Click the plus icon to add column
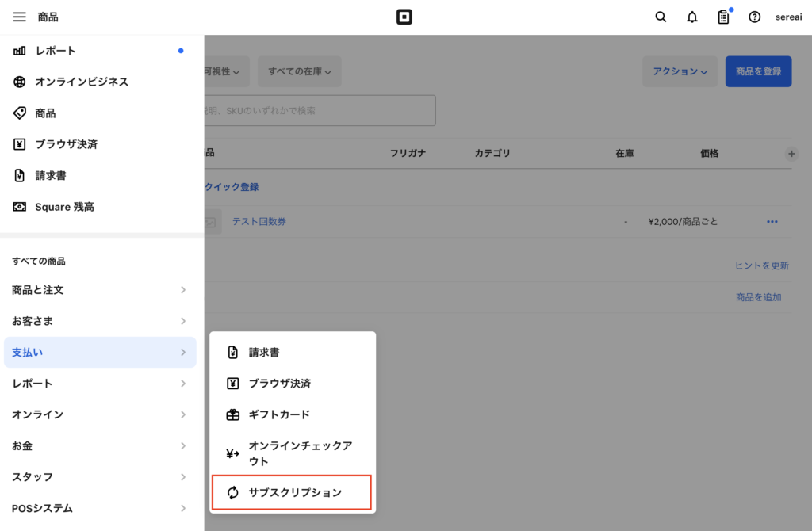812x531 pixels. coord(791,154)
